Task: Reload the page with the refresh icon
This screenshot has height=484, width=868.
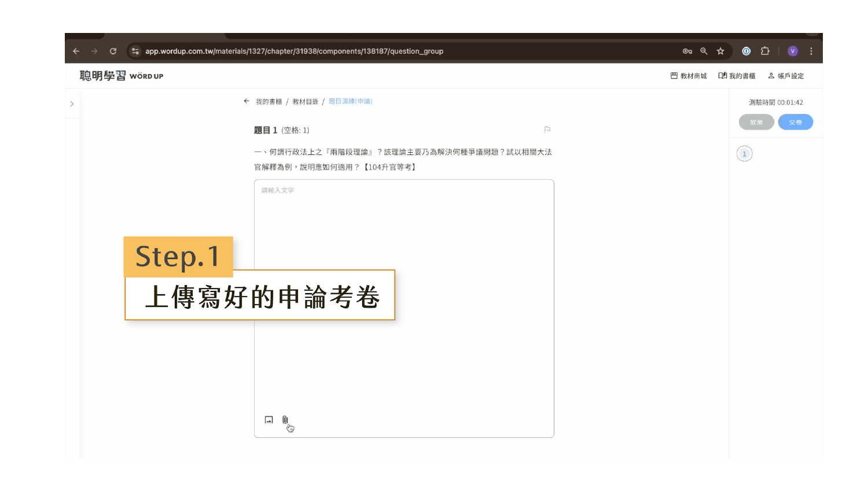Action: 113,51
